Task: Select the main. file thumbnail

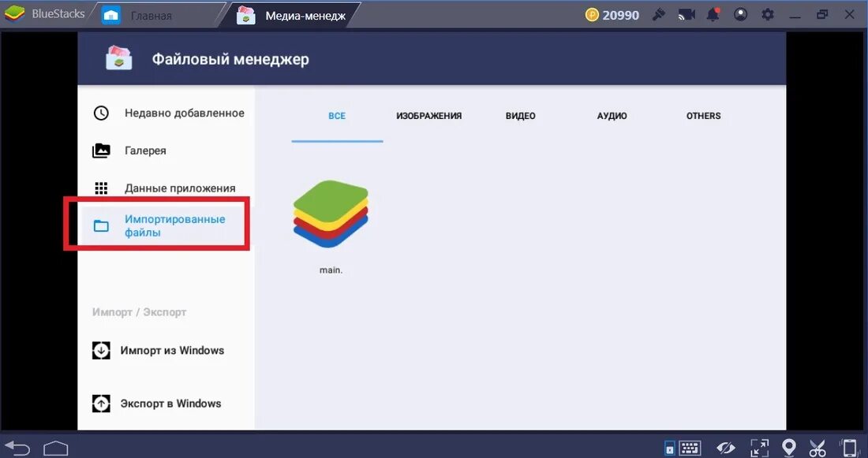Action: tap(331, 214)
